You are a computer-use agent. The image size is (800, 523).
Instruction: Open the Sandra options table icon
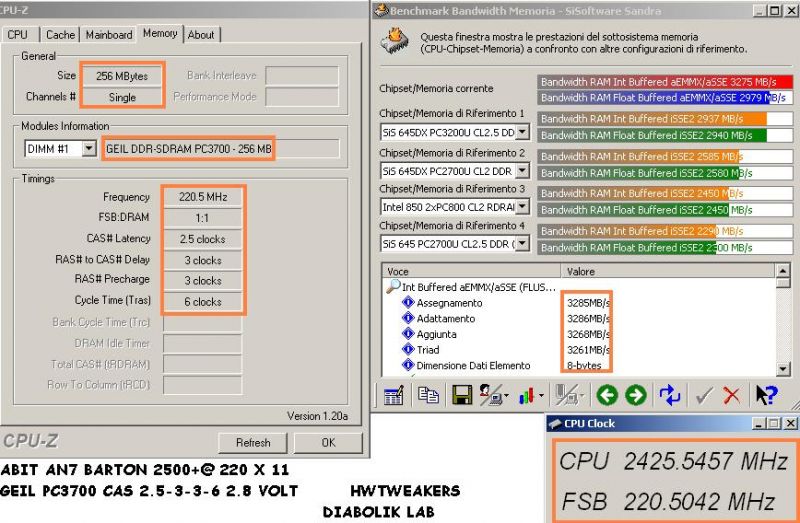click(x=393, y=395)
